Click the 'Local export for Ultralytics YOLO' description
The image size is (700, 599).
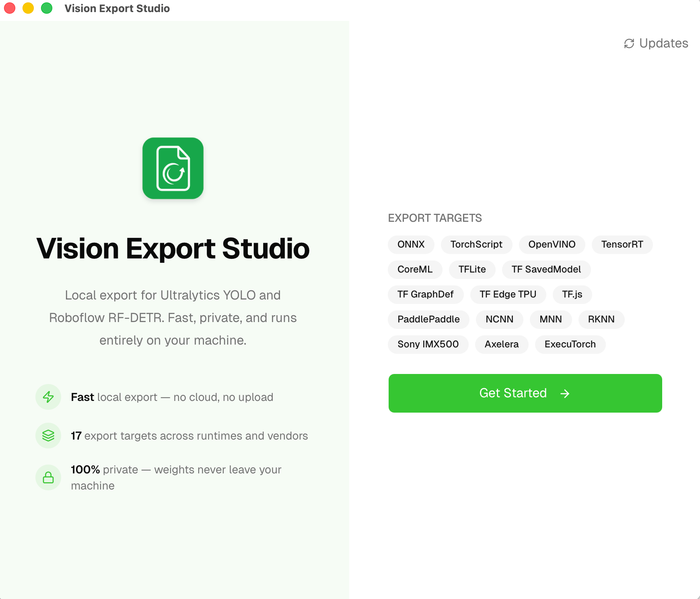point(173,318)
